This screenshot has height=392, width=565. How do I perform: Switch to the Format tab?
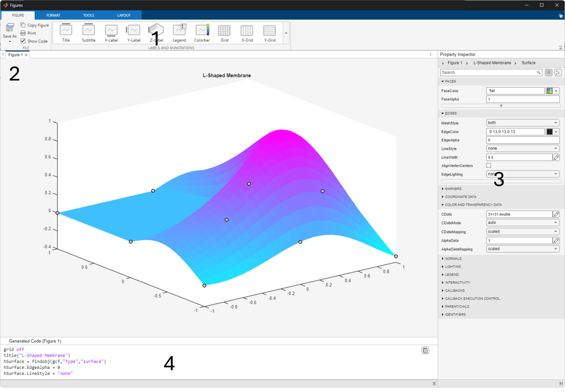(x=54, y=15)
